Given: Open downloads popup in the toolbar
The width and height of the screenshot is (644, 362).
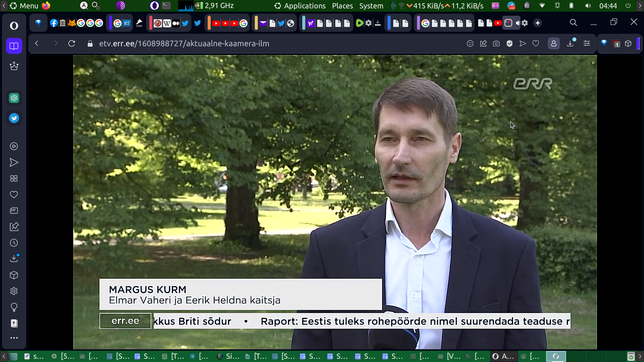Looking at the screenshot, I should point(571,43).
